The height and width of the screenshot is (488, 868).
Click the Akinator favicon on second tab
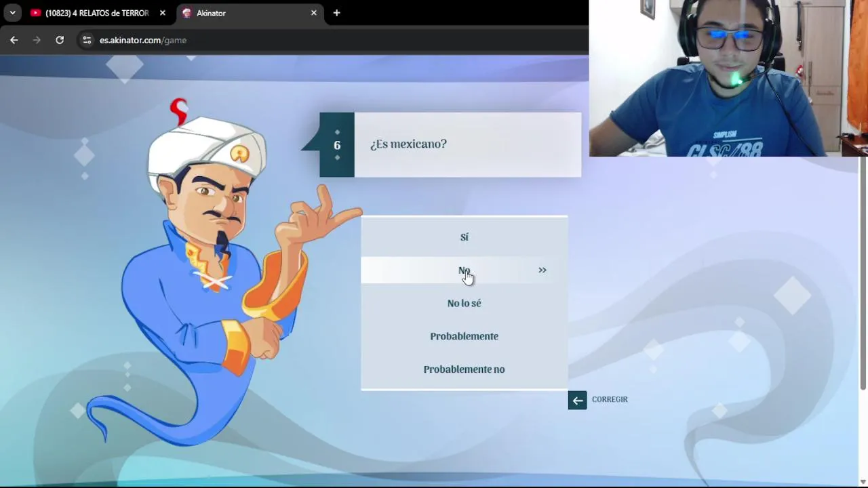pyautogui.click(x=187, y=13)
